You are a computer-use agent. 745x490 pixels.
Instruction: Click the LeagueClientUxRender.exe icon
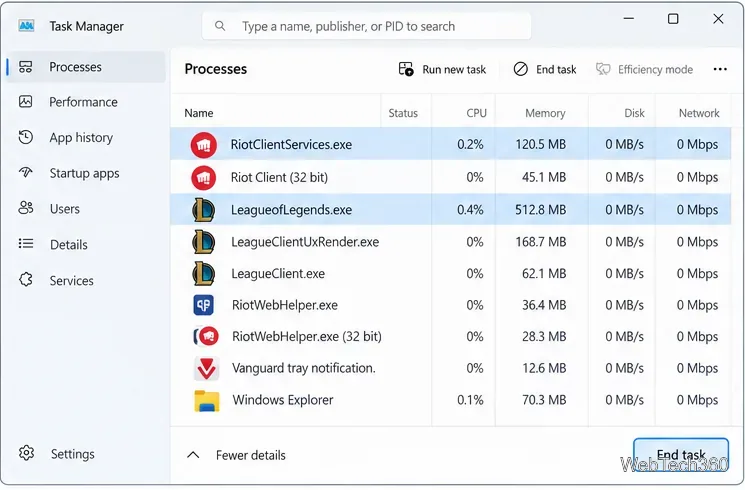tap(204, 242)
